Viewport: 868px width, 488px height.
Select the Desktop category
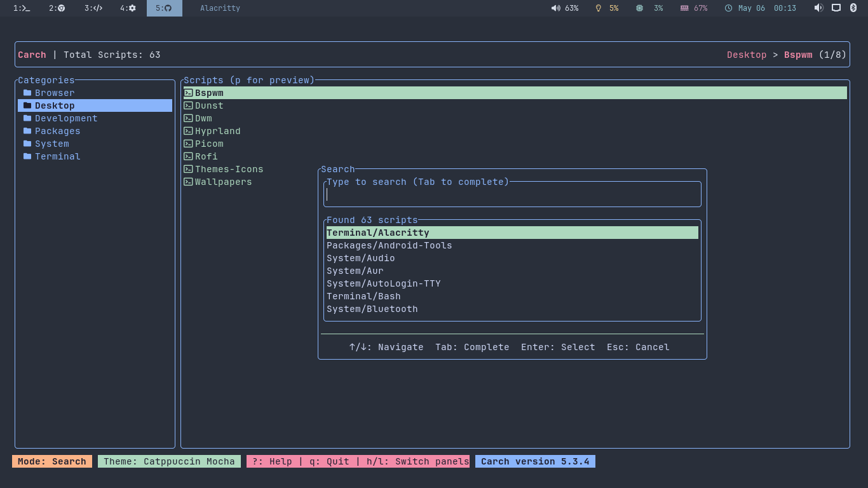(x=95, y=105)
